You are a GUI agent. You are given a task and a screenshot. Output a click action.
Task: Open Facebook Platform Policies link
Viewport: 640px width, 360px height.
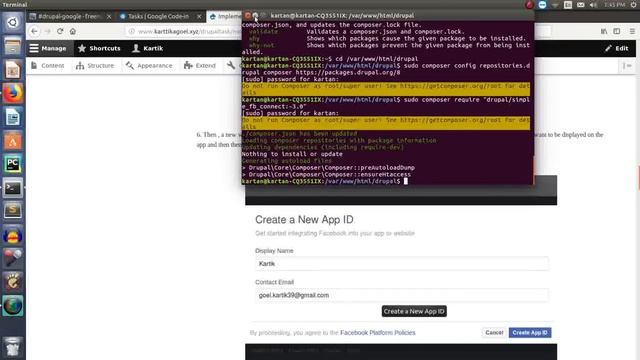pyautogui.click(x=378, y=333)
